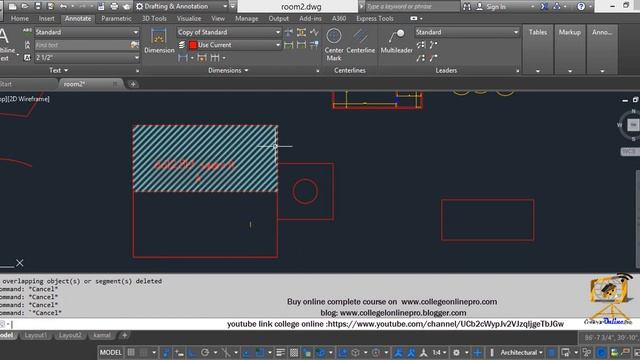Expand the Tables panel
Screen dimensions: 640x360
(538, 49)
